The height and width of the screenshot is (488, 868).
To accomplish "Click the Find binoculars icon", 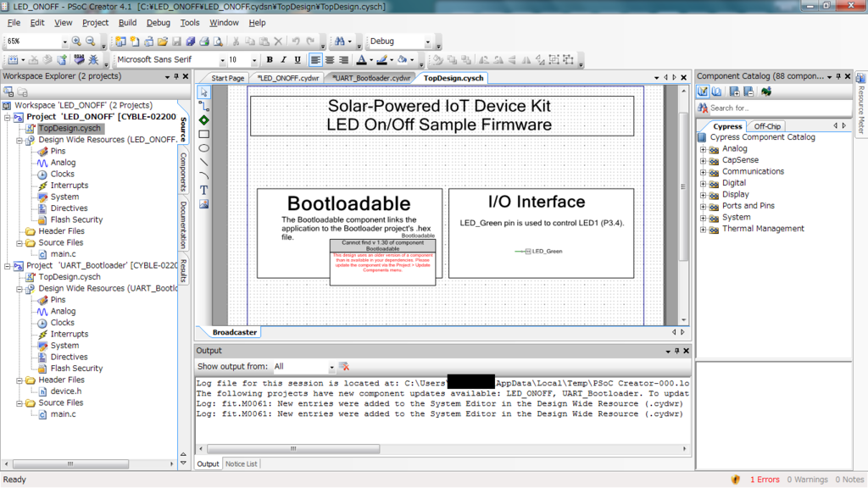I will pos(340,42).
